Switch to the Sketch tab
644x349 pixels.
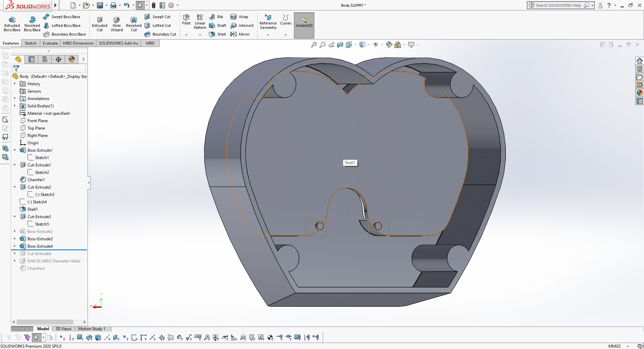(31, 43)
